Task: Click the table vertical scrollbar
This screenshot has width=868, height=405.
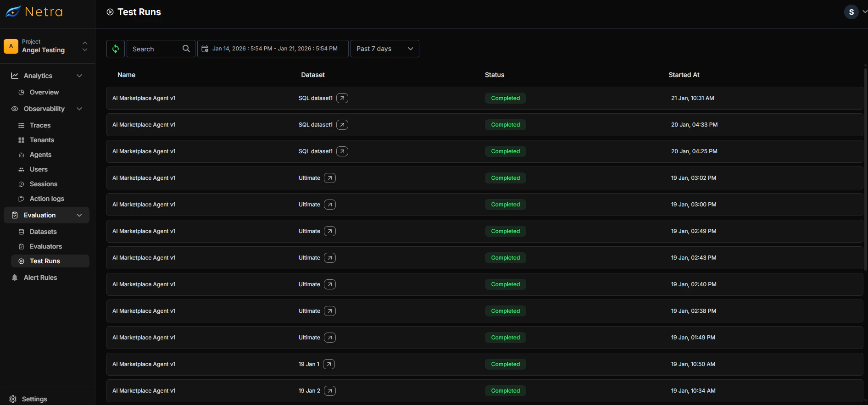Action: (866, 170)
